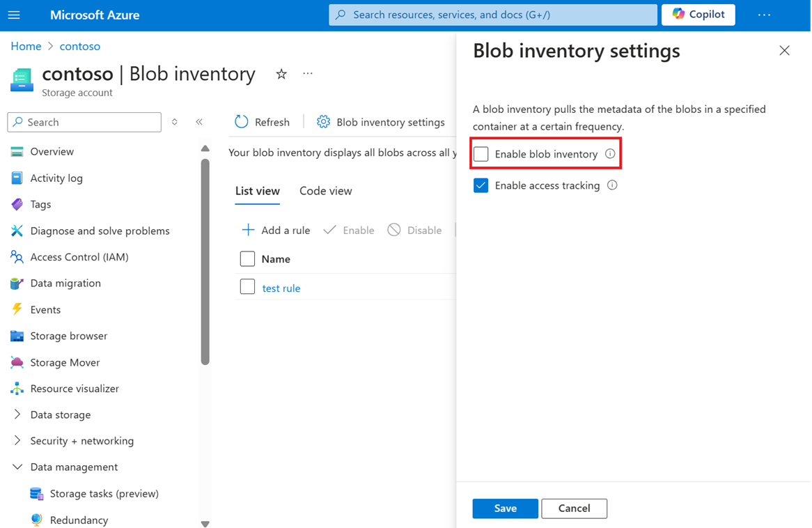This screenshot has width=812, height=528.
Task: Select the List view tab
Action: (257, 190)
